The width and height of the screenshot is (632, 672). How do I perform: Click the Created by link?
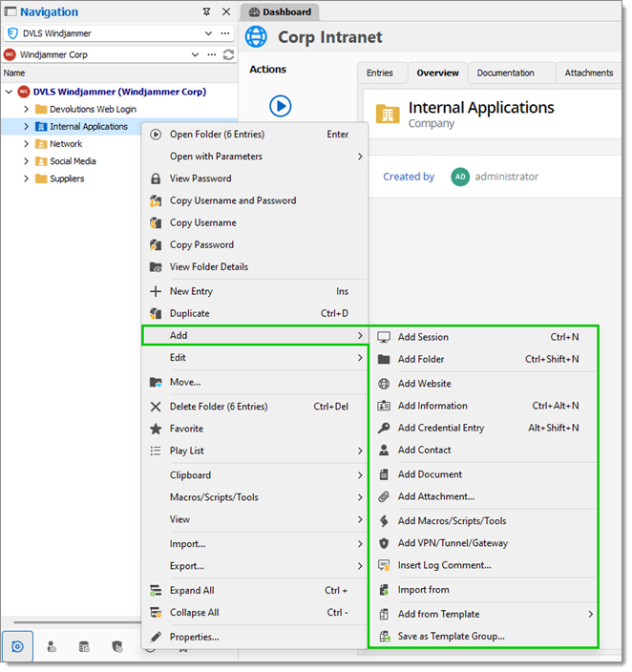tap(411, 178)
